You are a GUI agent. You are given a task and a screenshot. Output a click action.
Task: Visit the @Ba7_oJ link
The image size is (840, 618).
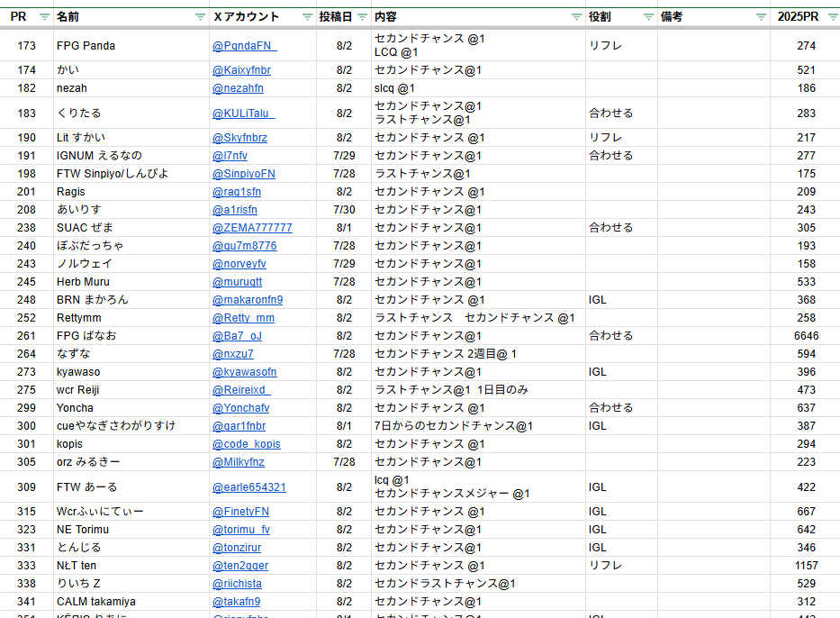[x=237, y=336]
